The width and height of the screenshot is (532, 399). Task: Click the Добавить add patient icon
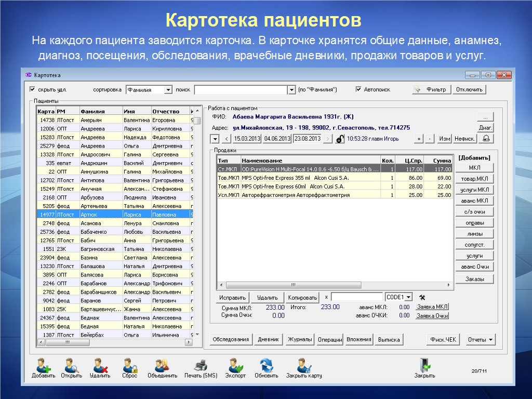pyautogui.click(x=43, y=366)
